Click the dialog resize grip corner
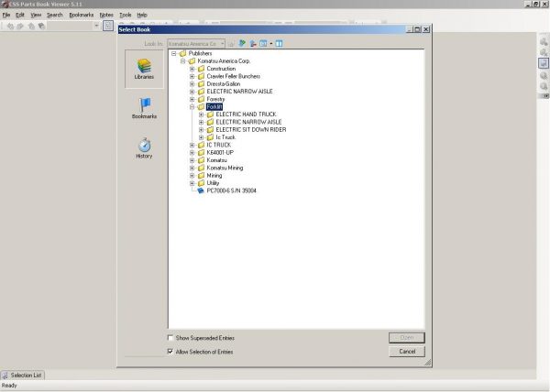This screenshot has width=550, height=392. [x=427, y=363]
